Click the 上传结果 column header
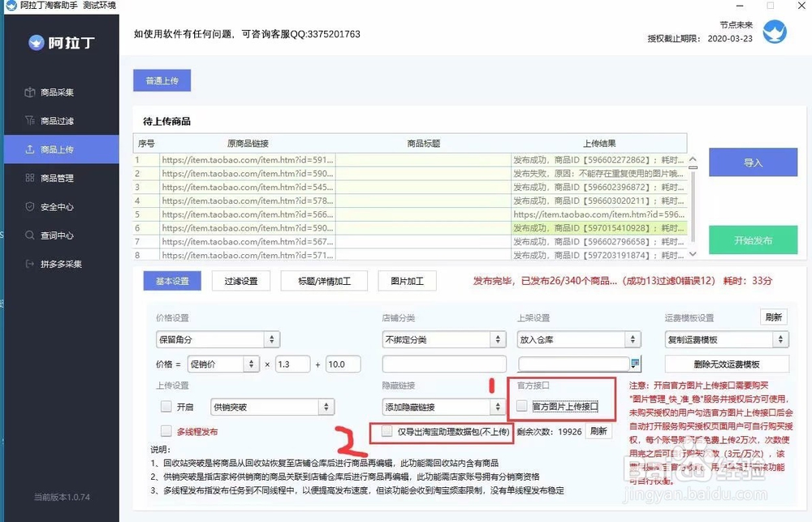Image resolution: width=812 pixels, height=522 pixels. coord(599,144)
